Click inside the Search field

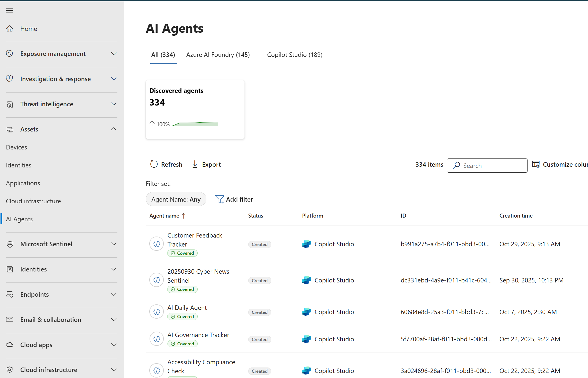(x=487, y=165)
